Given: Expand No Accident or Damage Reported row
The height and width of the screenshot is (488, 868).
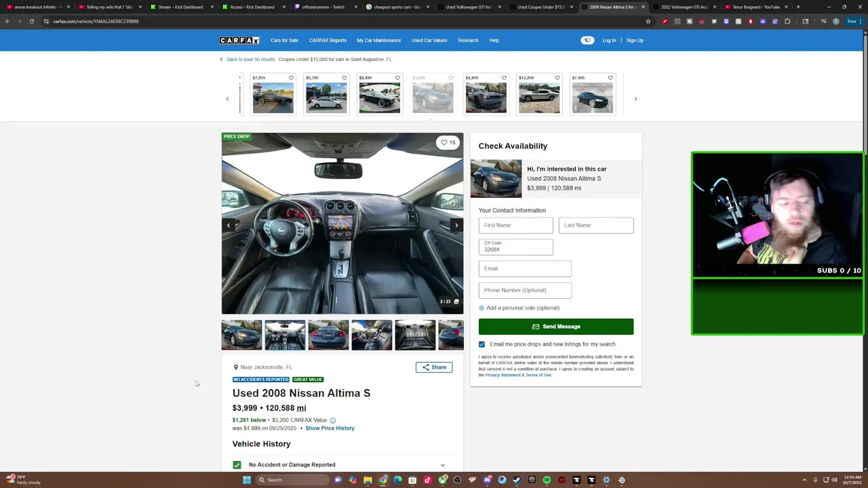Looking at the screenshot, I should click(x=341, y=465).
